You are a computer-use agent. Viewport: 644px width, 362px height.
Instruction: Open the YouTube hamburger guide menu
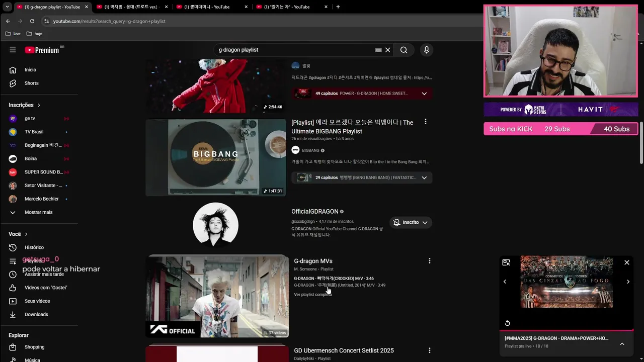[x=13, y=50]
